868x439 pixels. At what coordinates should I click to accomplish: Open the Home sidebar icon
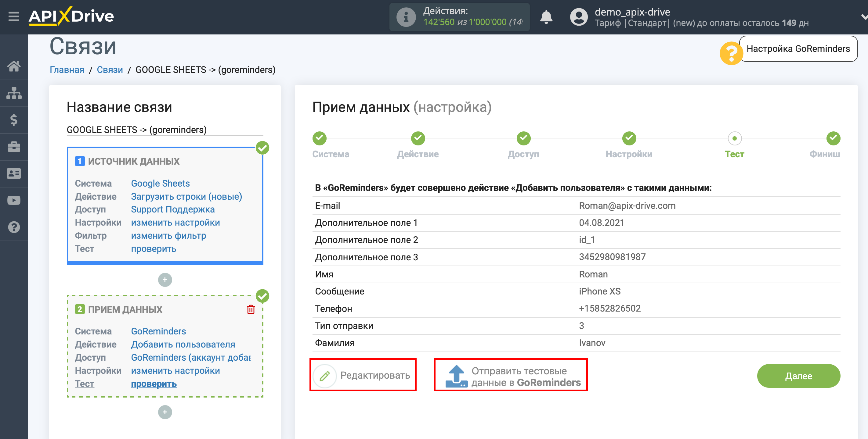[14, 66]
